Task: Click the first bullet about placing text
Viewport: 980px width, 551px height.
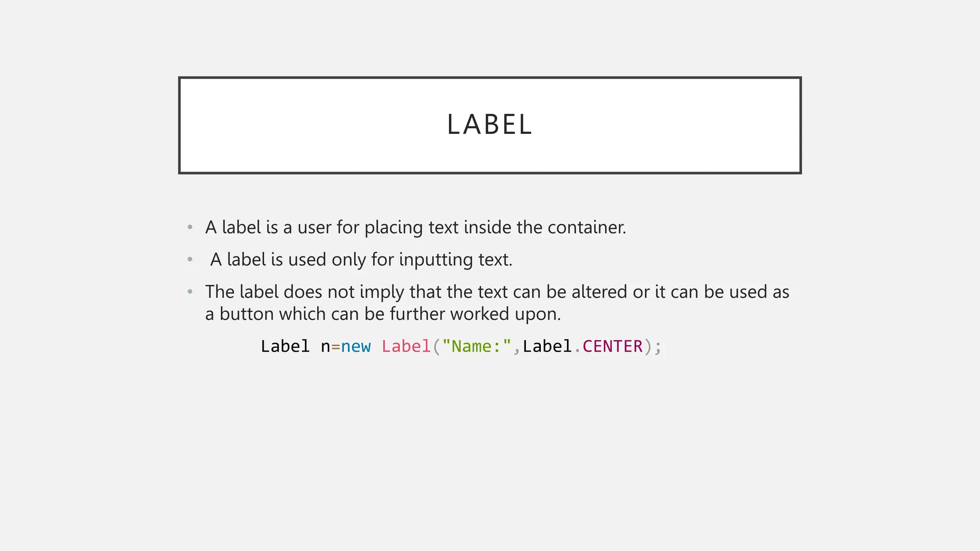Action: pyautogui.click(x=415, y=227)
